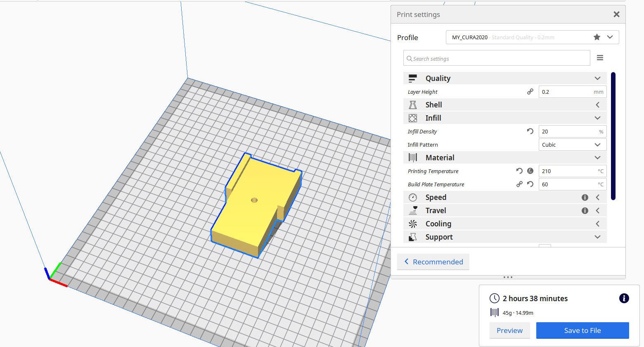Click the 'Print settings' panel title
Image resolution: width=644 pixels, height=347 pixels.
[418, 14]
